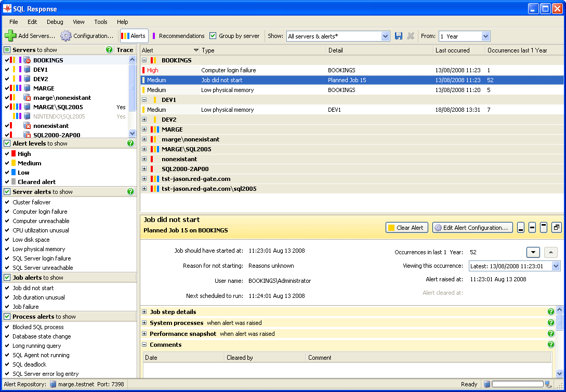Collapse the DEV1 alert group
This screenshot has height=392, width=566.
coord(144,100)
